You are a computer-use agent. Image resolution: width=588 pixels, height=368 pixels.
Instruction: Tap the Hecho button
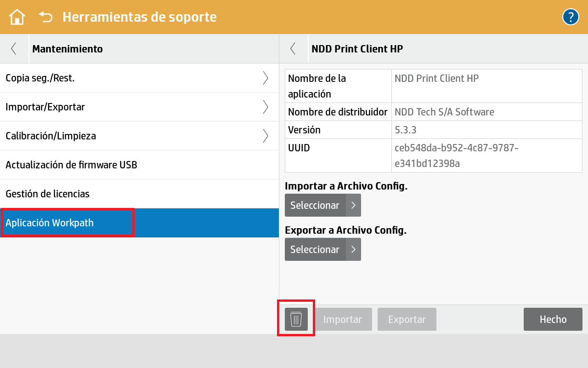tap(553, 319)
